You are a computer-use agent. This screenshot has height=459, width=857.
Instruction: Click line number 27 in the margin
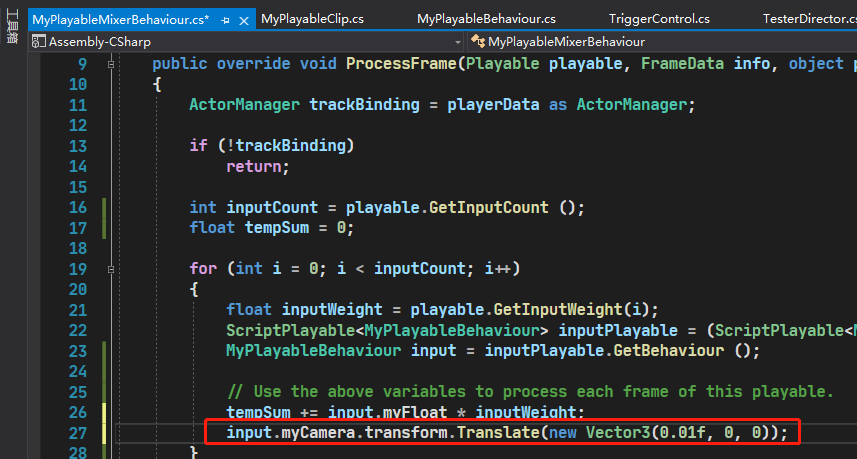(x=78, y=433)
